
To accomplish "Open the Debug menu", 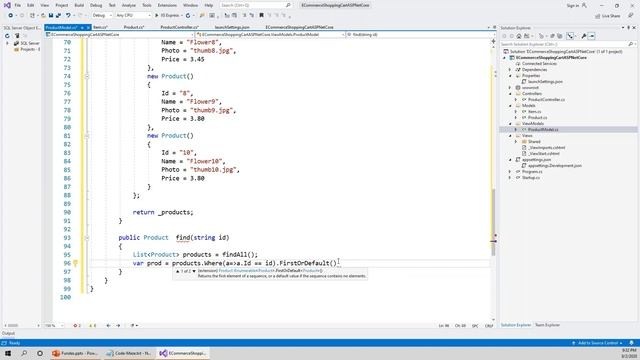I will (x=96, y=5).
